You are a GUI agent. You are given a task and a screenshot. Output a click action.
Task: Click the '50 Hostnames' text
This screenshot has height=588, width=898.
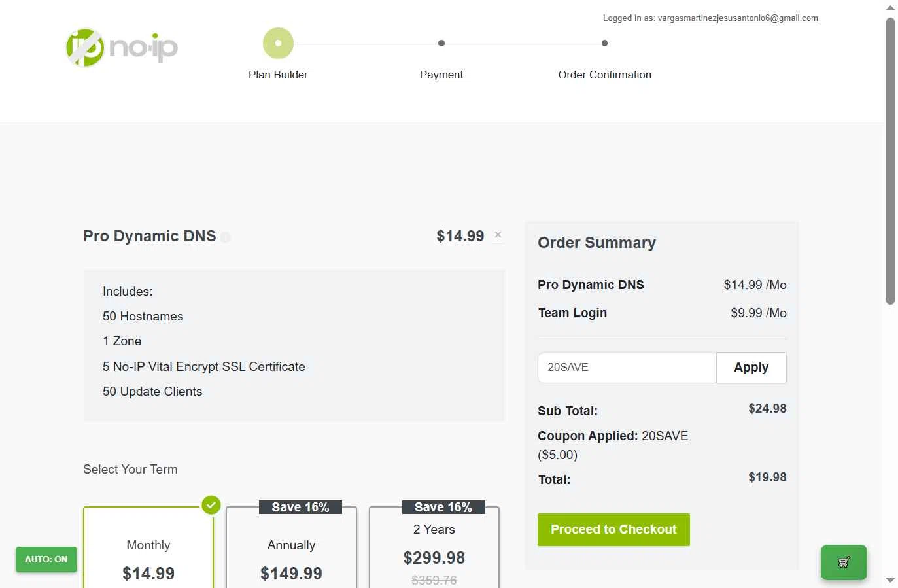[x=143, y=316]
